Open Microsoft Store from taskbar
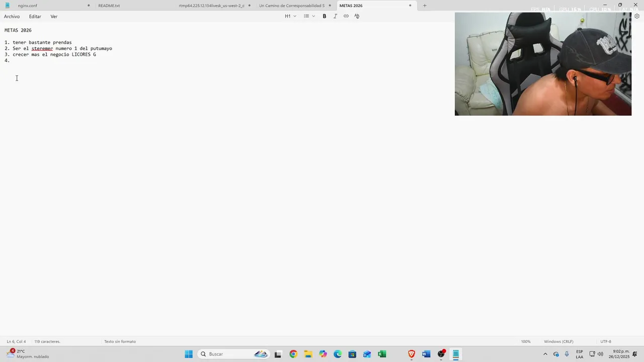Screen dimensions: 644x362 coord(352,354)
